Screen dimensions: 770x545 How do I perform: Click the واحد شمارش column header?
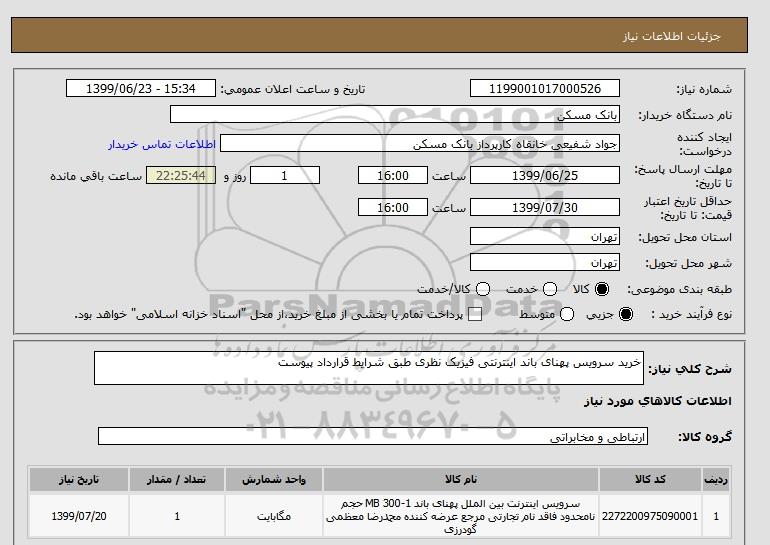click(x=274, y=479)
